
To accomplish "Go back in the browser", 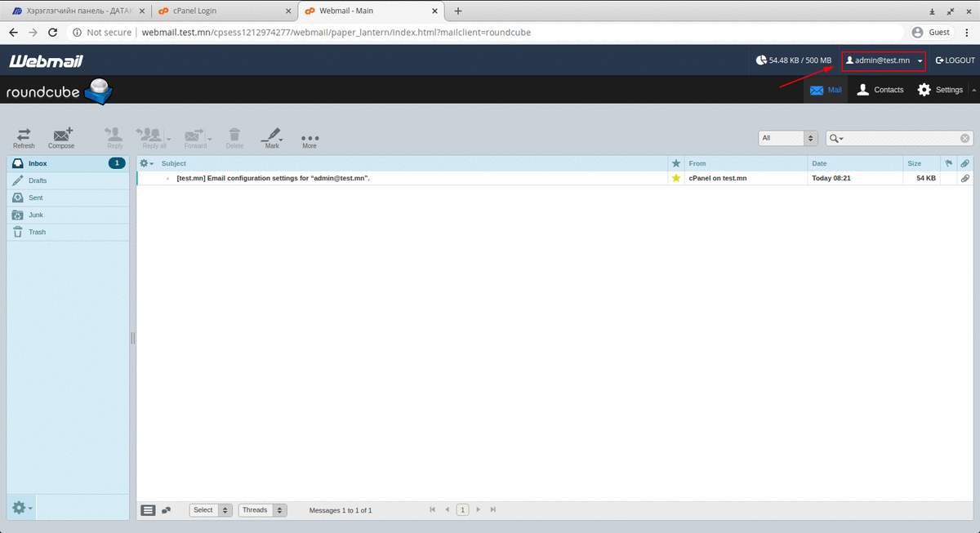I will 13,33.
